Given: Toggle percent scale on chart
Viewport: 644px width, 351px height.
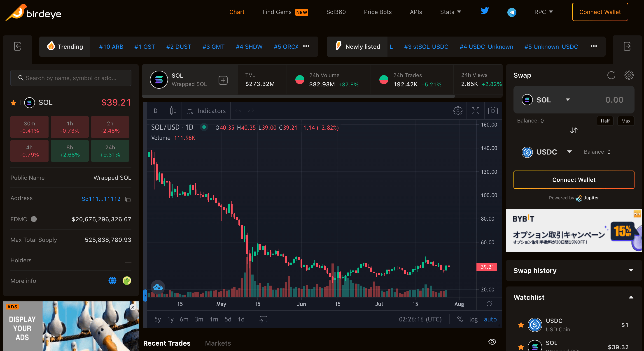Looking at the screenshot, I should tap(460, 319).
